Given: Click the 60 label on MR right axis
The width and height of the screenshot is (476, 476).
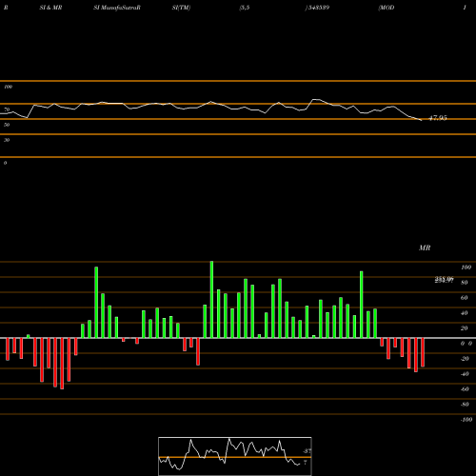Looking at the screenshot, I should coord(465,298).
